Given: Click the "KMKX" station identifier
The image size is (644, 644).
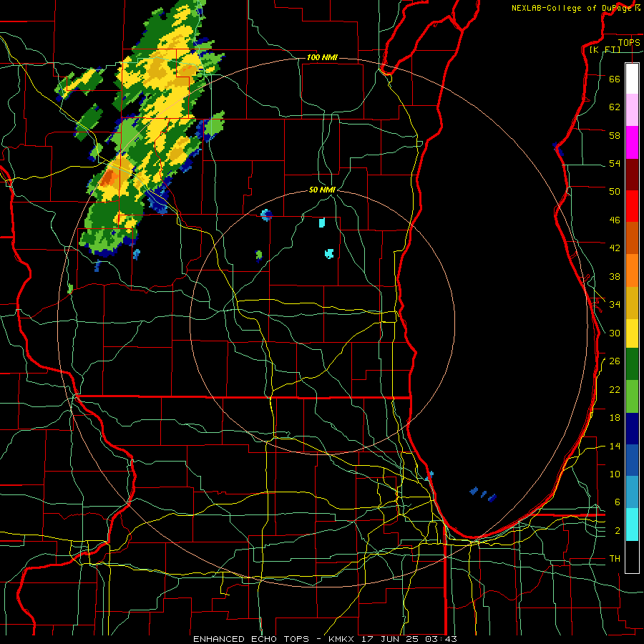Looking at the screenshot, I should pos(343,639).
